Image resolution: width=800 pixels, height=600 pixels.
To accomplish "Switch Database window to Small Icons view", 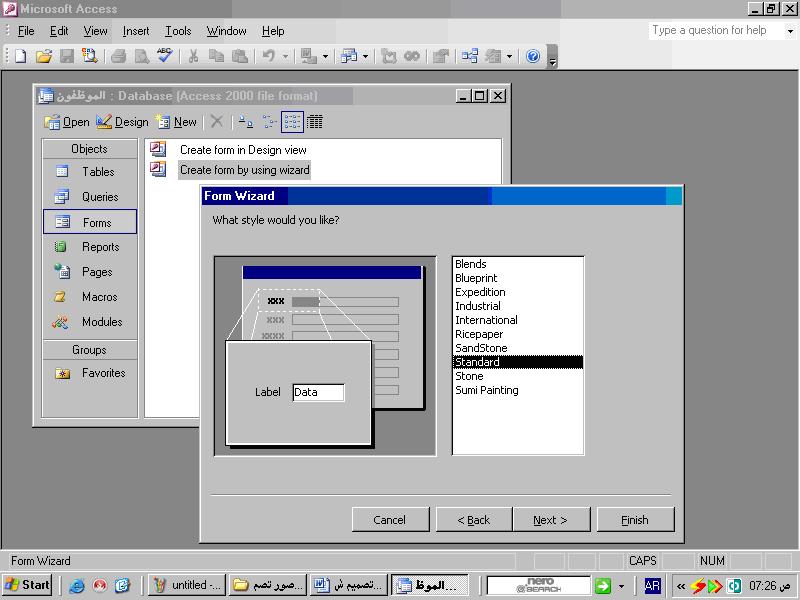I will coord(269,122).
